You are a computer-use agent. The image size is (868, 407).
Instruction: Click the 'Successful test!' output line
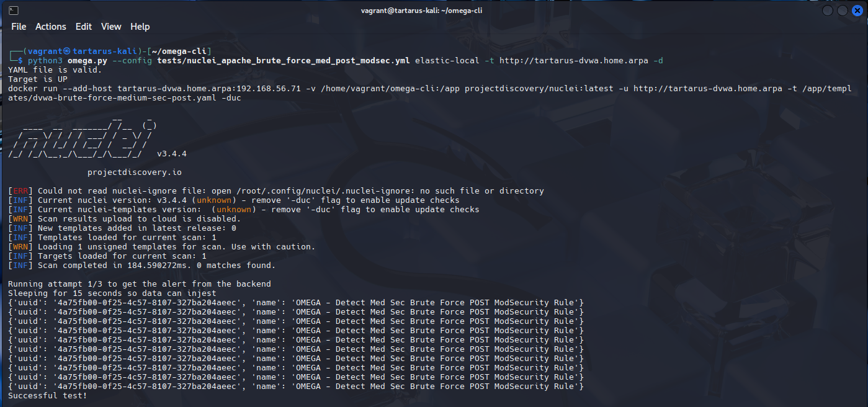pyautogui.click(x=48, y=396)
